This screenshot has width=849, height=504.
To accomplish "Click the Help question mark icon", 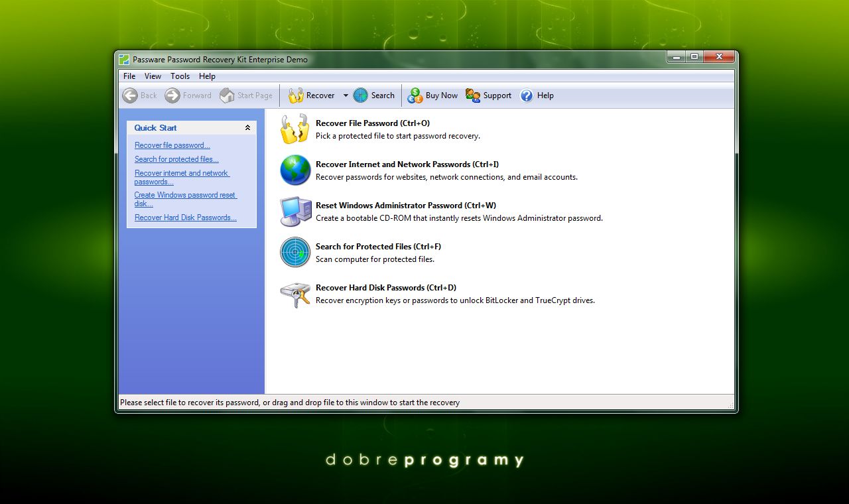I will point(527,95).
